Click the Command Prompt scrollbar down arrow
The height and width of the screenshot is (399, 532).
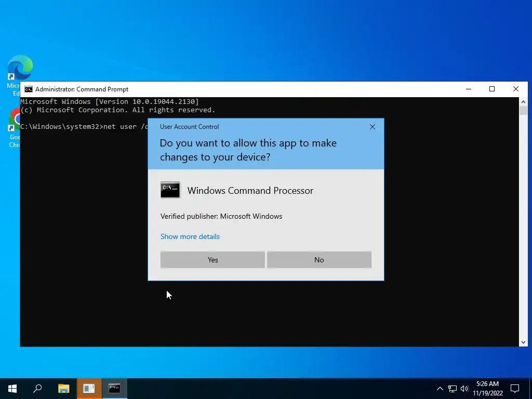coord(523,342)
